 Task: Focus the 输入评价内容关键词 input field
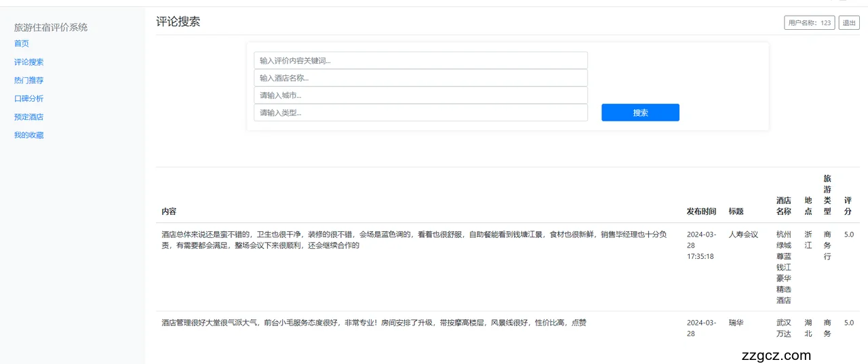420,60
